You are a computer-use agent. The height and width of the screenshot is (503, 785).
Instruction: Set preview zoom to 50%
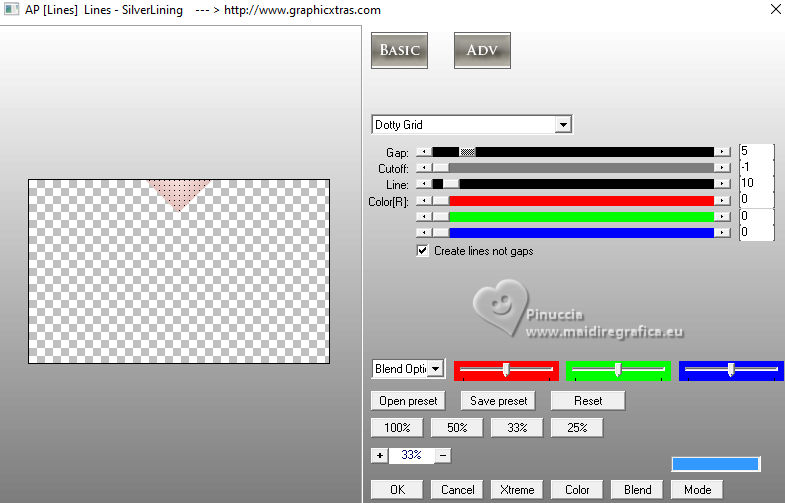tap(457, 428)
